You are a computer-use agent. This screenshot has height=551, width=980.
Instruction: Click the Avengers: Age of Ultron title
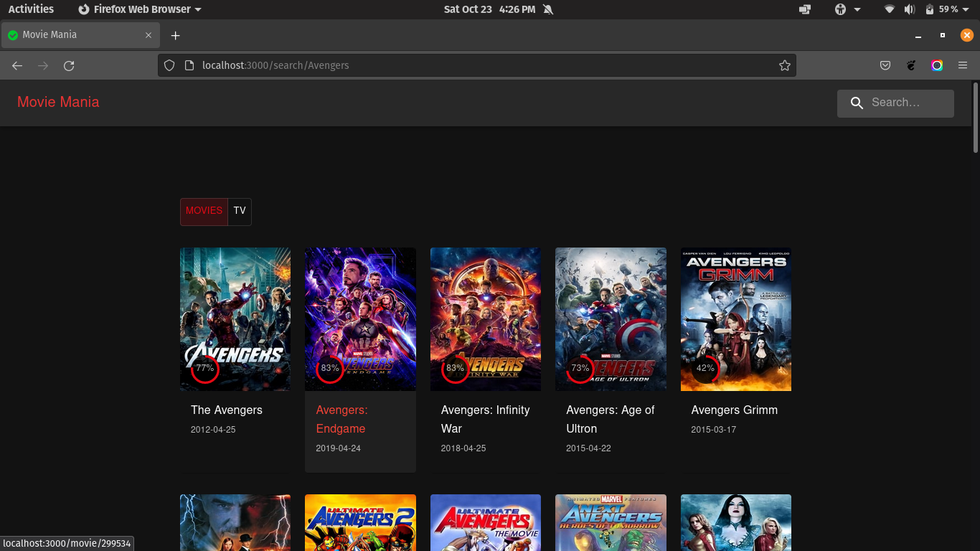pos(611,420)
